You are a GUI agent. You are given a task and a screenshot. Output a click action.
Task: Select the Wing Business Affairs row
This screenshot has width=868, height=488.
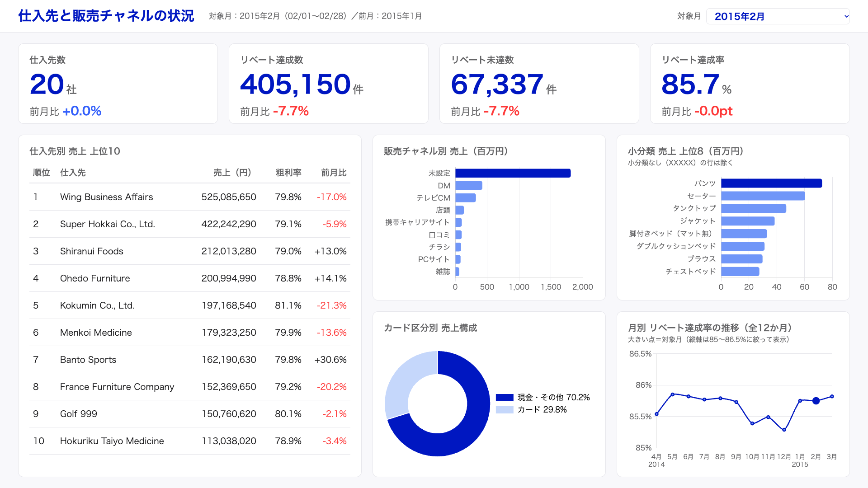190,197
